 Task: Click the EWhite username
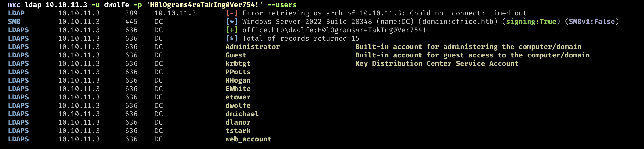click(x=238, y=89)
